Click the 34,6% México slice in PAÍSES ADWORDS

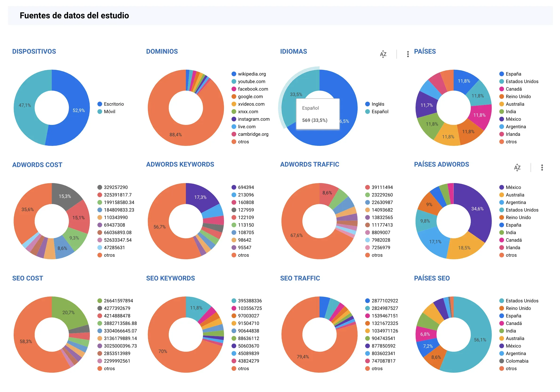coord(477,209)
